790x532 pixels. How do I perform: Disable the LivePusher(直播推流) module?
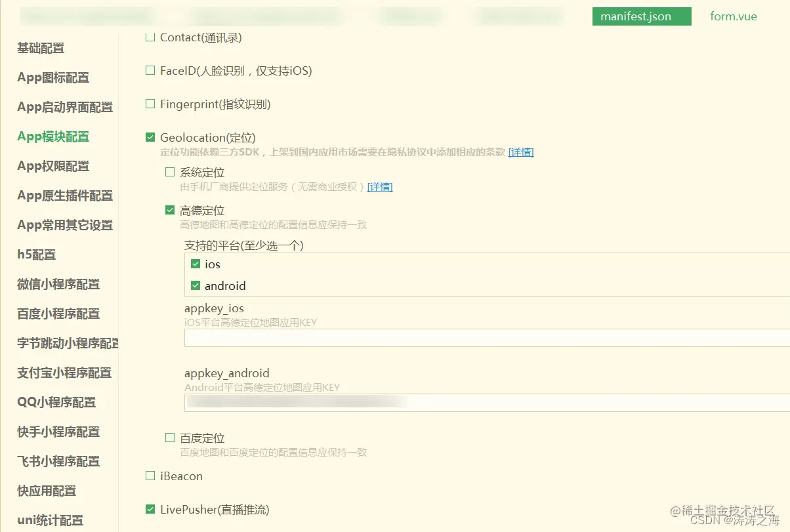click(150, 509)
